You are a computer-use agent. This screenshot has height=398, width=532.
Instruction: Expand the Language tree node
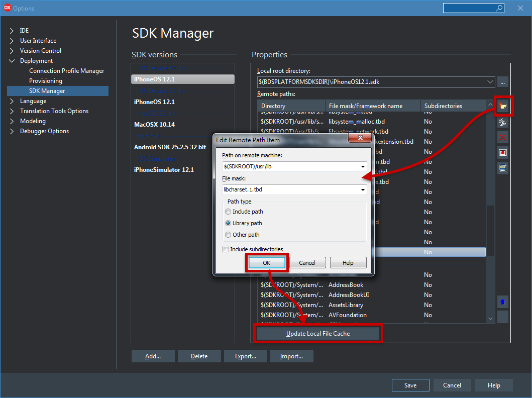click(12, 101)
